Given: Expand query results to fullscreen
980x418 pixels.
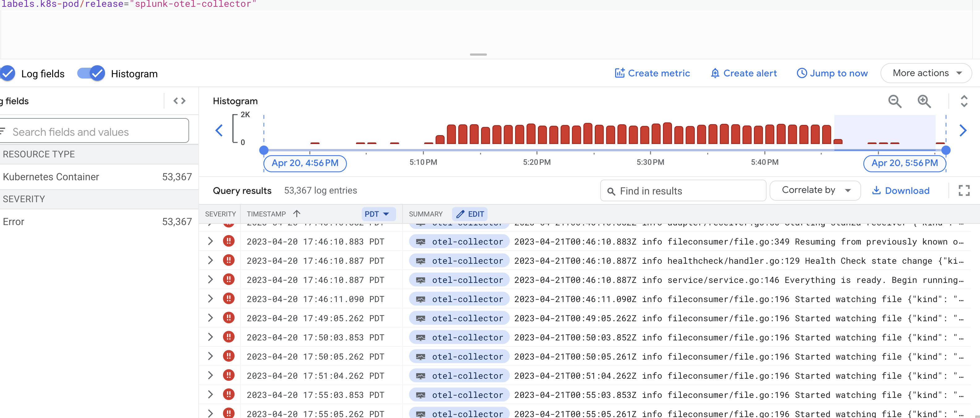Looking at the screenshot, I should point(964,190).
